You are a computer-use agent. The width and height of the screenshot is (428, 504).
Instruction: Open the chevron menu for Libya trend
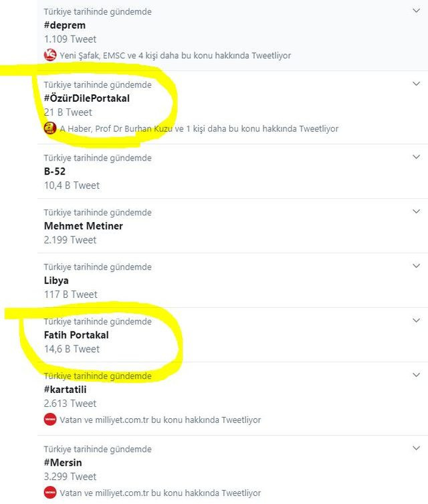point(415,266)
